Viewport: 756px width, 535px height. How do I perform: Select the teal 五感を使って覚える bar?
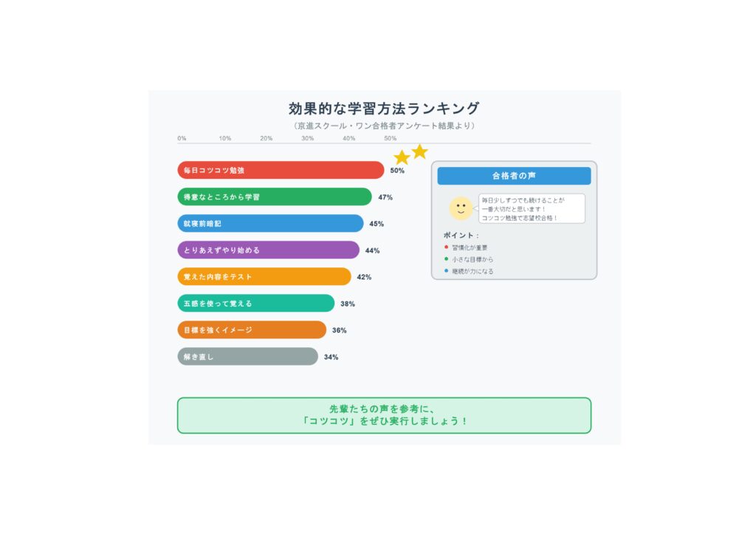256,304
